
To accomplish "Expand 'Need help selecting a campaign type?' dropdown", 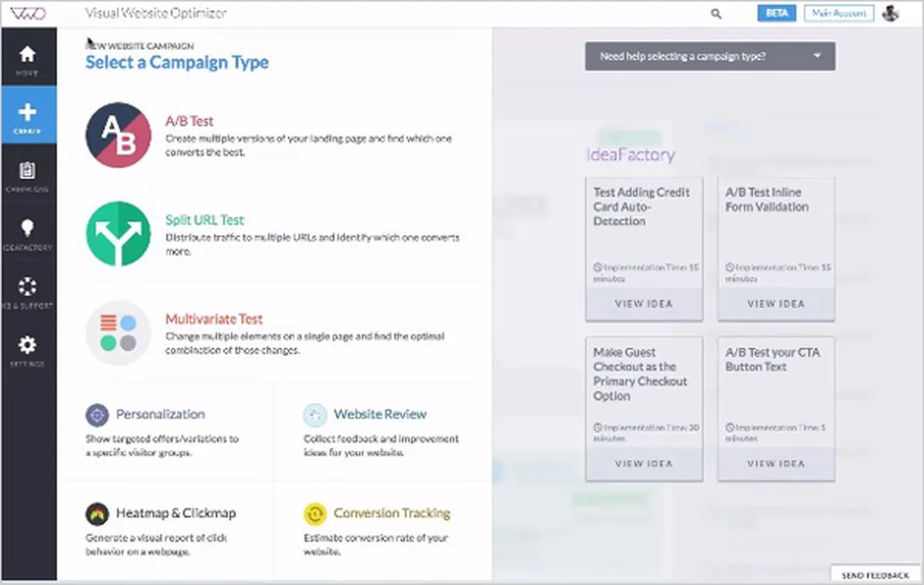I will point(710,56).
